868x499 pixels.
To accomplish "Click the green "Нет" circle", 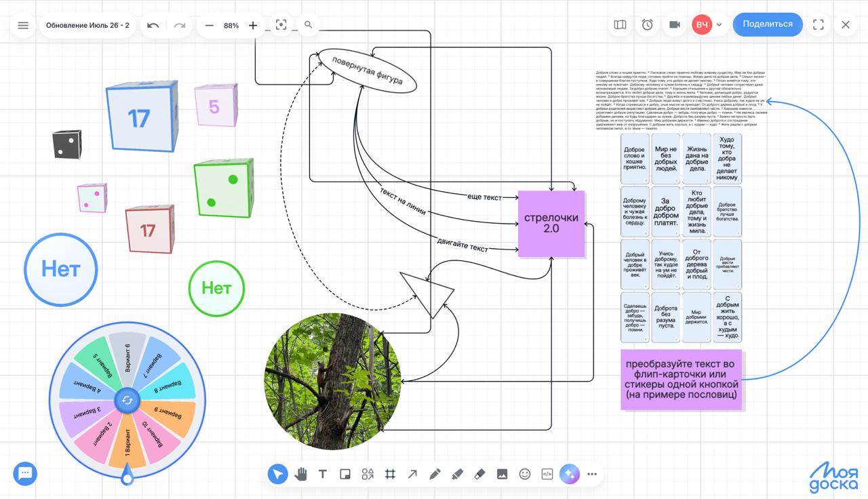I will point(216,288).
